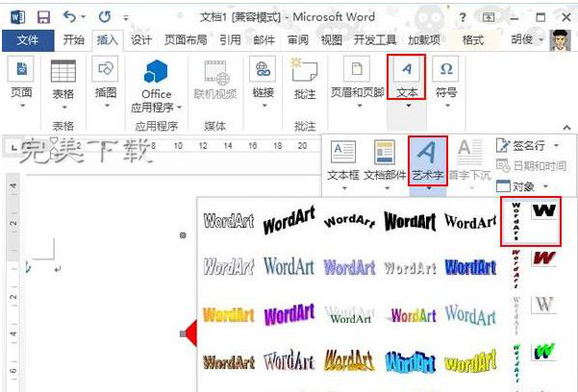
Task: Select the gold 3D italic WordArt style
Action: [x=349, y=360]
